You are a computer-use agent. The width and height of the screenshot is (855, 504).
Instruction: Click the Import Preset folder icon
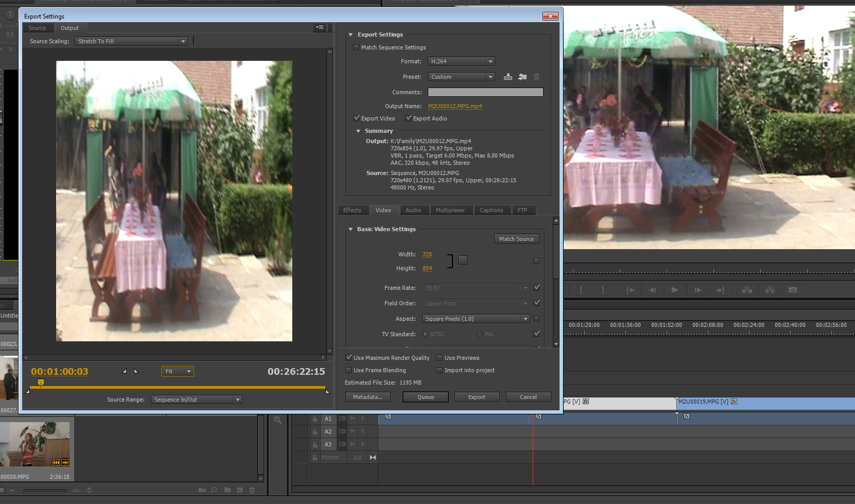point(522,77)
